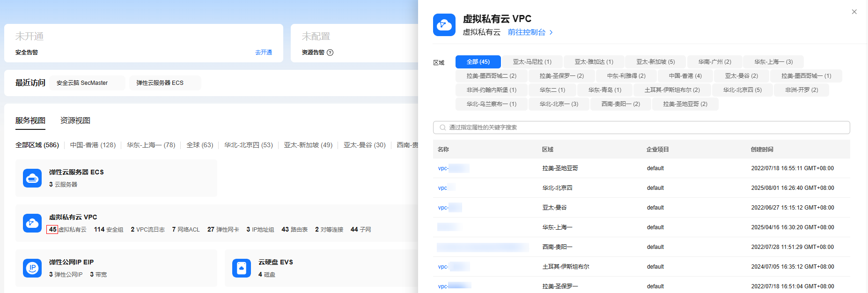Select region filter 华东-青岛 (1)
Screen dimensions: 868x293
pyautogui.click(x=605, y=90)
